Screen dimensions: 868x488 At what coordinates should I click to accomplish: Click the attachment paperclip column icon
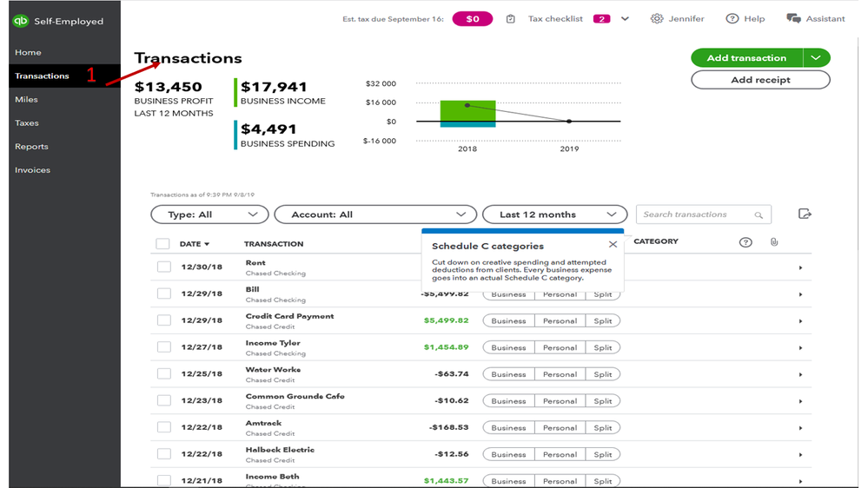tap(774, 242)
